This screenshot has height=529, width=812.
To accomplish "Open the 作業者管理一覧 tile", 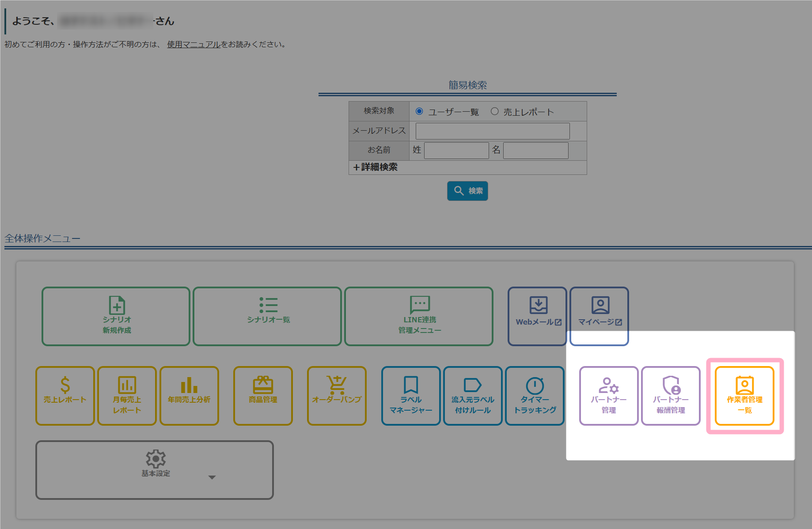I will point(744,396).
